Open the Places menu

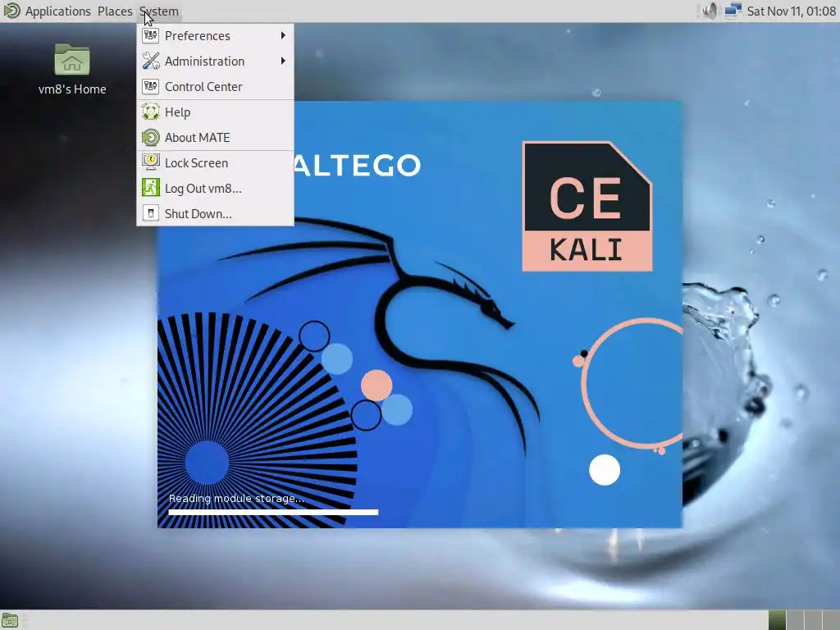click(115, 11)
